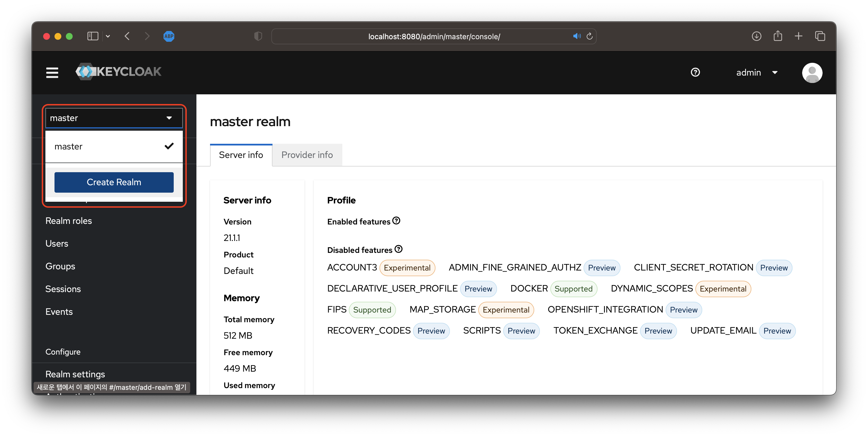Click the Safari share icon
The width and height of the screenshot is (868, 437).
pos(777,36)
